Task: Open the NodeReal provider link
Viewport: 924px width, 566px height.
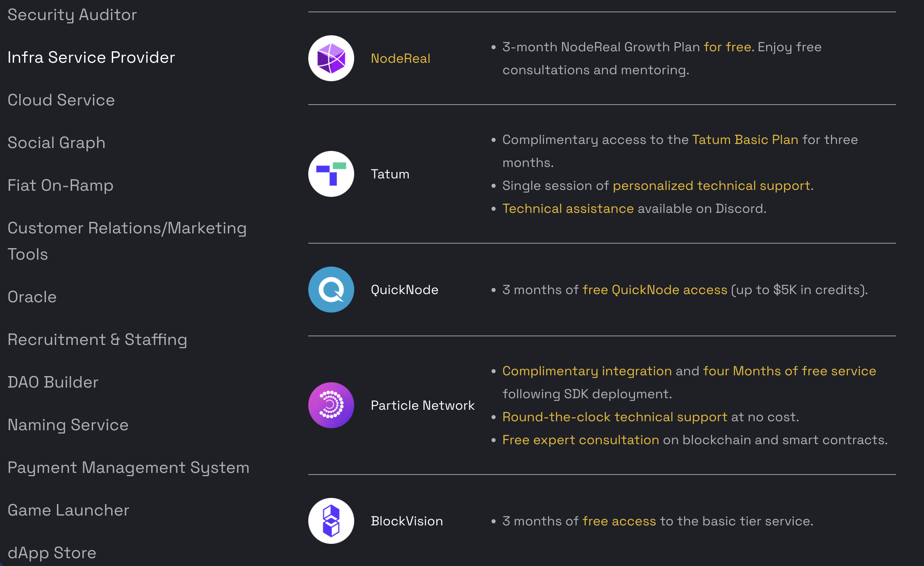Action: (x=401, y=58)
